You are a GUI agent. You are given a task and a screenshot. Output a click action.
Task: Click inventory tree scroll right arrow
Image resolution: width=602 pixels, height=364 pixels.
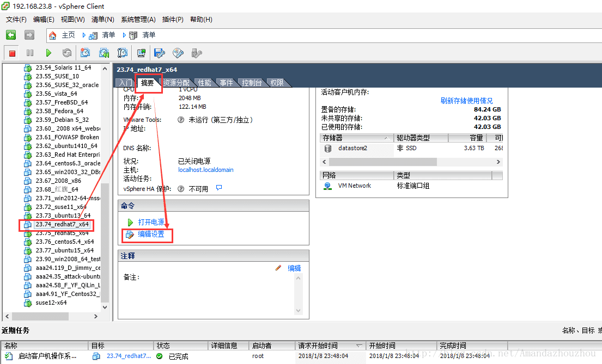[96, 317]
